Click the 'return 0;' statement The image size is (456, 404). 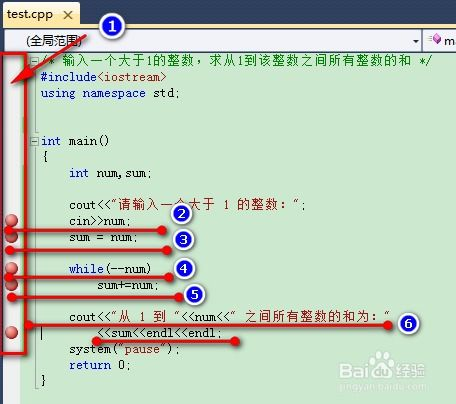[100, 365]
